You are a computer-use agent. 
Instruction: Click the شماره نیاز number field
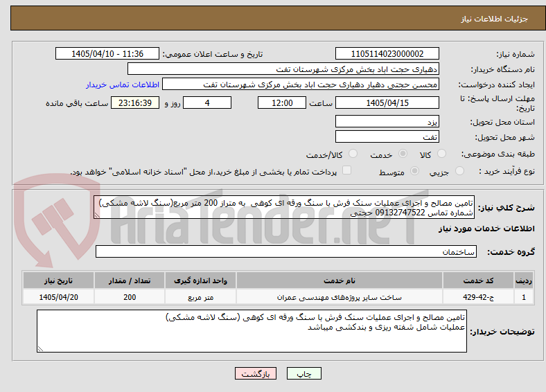[x=387, y=53]
